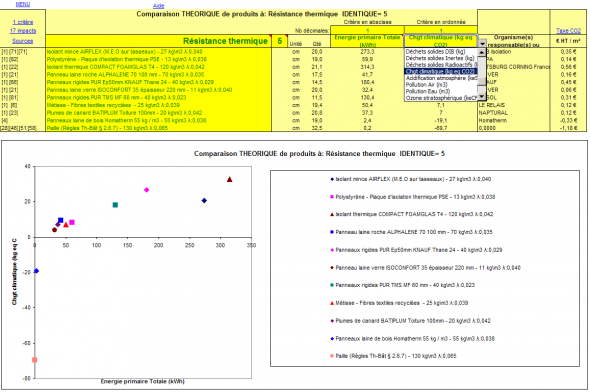The image size is (590, 392).
Task: Click the 'Panneaux rigides PUR TMS MF' legend entry
Action: click(402, 285)
